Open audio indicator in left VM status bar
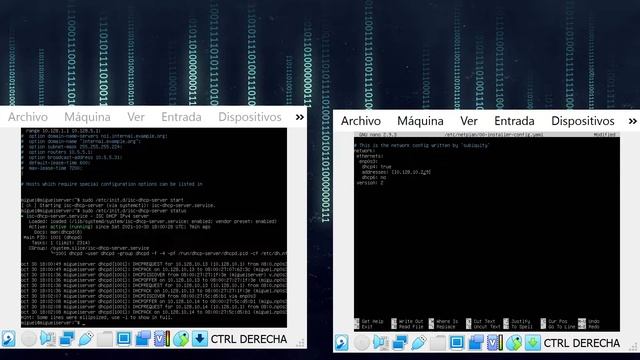The width and height of the screenshot is (640, 360). (48, 339)
